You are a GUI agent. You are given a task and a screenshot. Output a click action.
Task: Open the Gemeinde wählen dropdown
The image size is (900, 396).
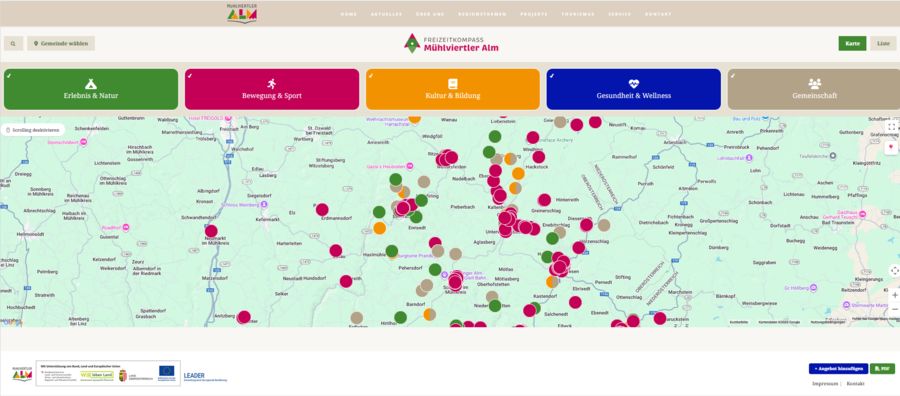tap(61, 44)
